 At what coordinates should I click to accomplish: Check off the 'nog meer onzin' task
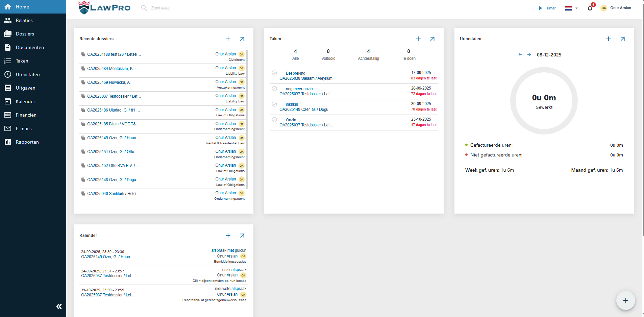tap(274, 89)
